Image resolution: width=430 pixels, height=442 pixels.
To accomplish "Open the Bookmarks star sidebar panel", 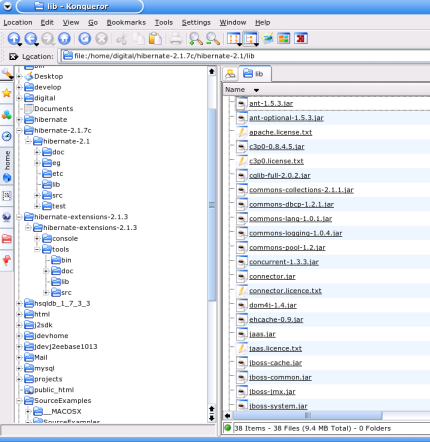I will tap(7, 93).
